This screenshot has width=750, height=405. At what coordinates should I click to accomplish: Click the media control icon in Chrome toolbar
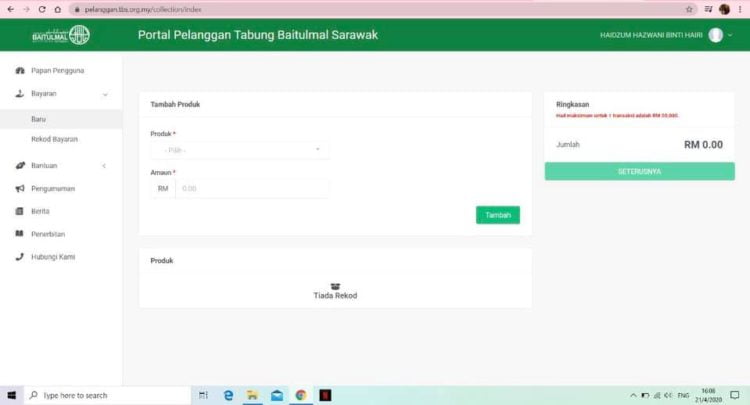(708, 9)
